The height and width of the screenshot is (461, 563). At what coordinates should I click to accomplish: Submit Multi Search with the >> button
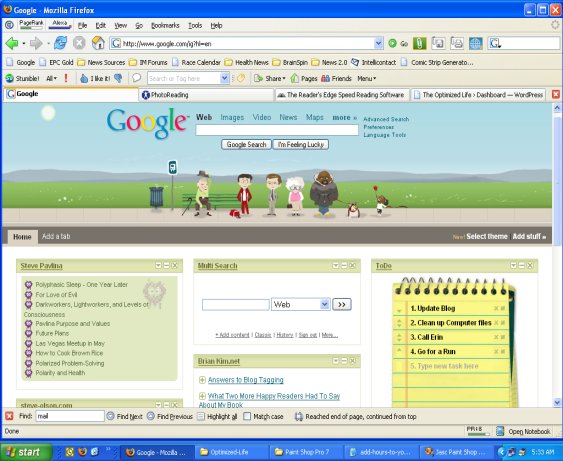(342, 304)
